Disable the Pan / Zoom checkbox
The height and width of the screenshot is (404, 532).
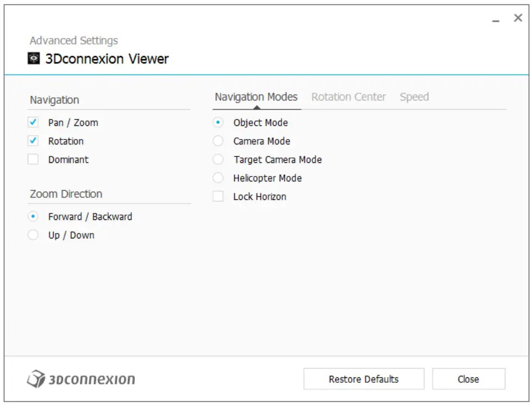(34, 123)
